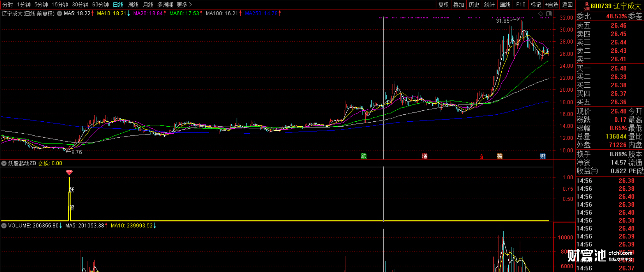Click the red diamond signal marker in indicator pane
This screenshot has height=272, width=644.
tap(69, 173)
